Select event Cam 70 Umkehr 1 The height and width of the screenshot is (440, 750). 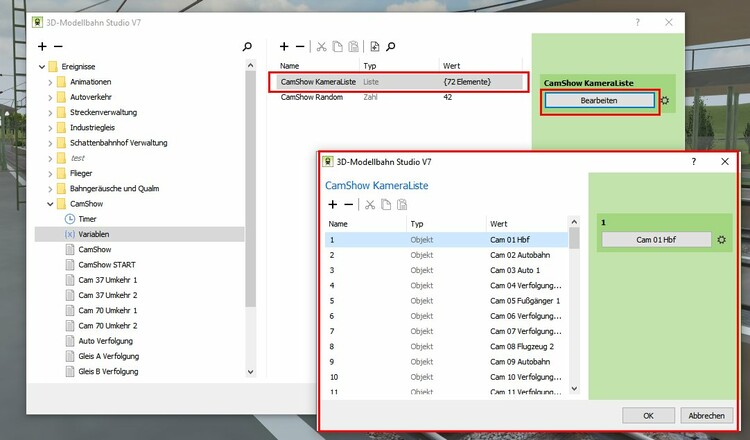click(108, 311)
